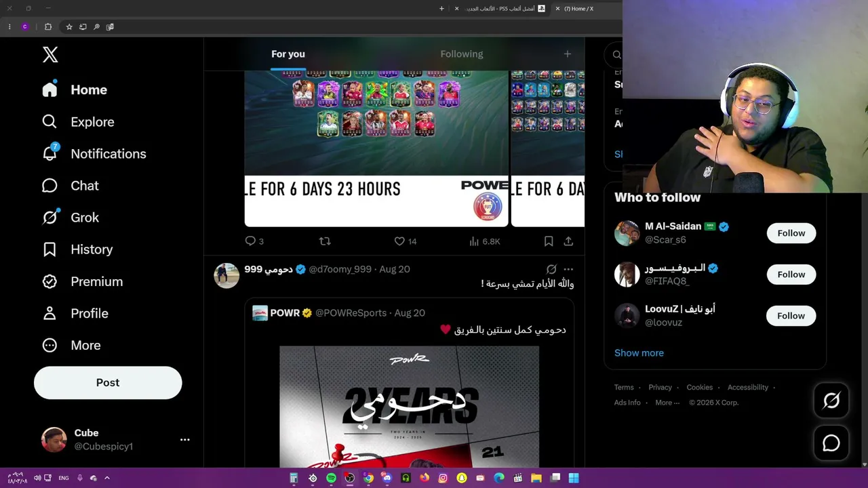
Task: Click the plus icon beside Following tab
Action: (x=568, y=54)
